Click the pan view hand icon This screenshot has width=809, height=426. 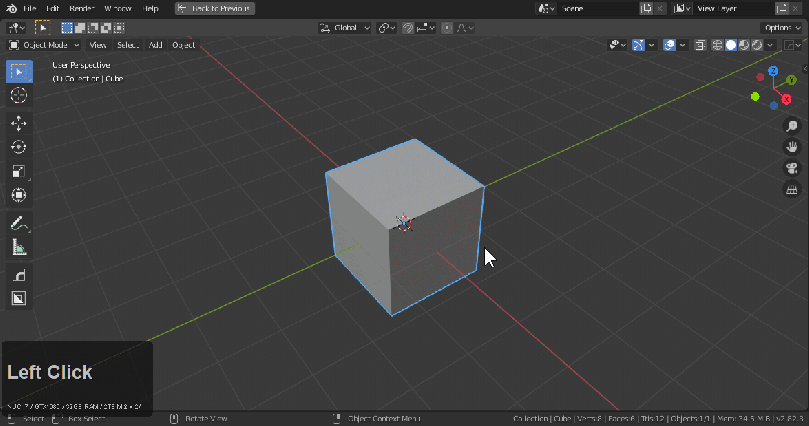(x=791, y=147)
